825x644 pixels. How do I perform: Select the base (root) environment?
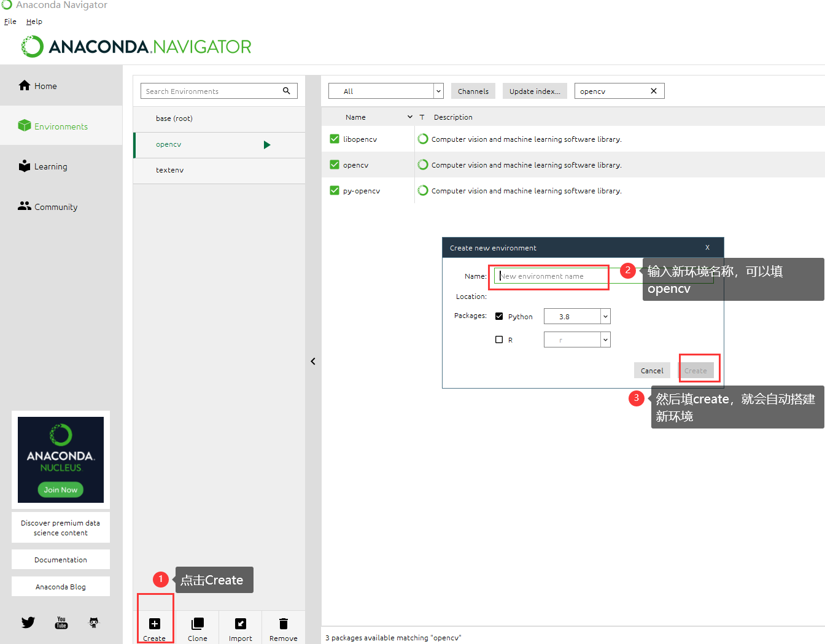(x=219, y=118)
